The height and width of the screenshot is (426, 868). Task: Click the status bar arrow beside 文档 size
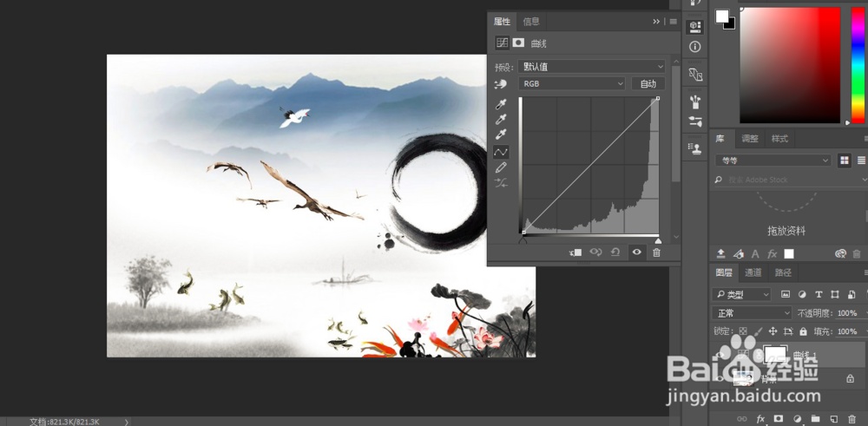point(126,422)
